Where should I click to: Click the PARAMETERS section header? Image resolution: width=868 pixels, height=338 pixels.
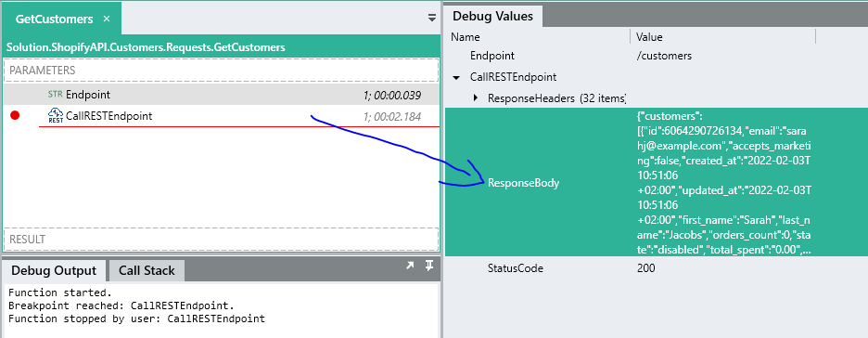tap(221, 71)
